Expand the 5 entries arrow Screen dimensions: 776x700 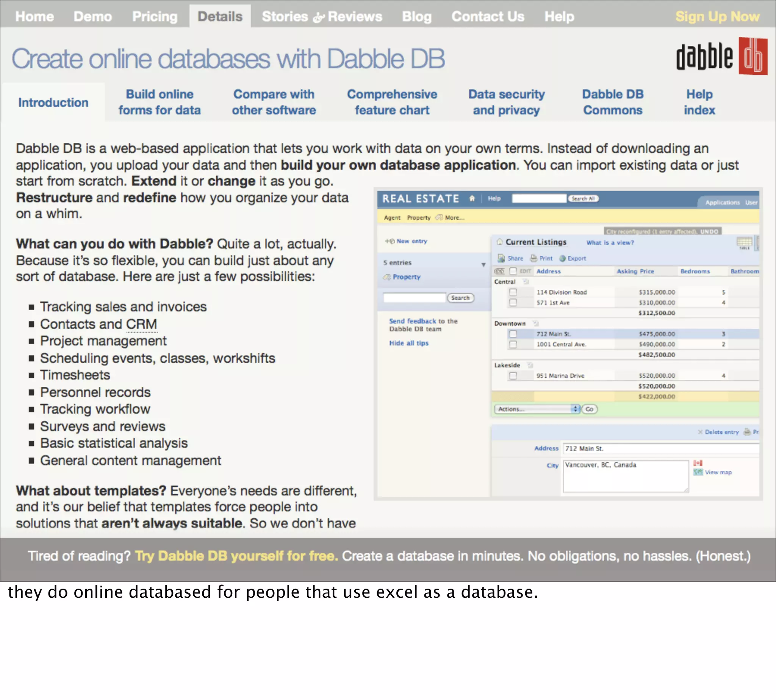[x=483, y=265]
